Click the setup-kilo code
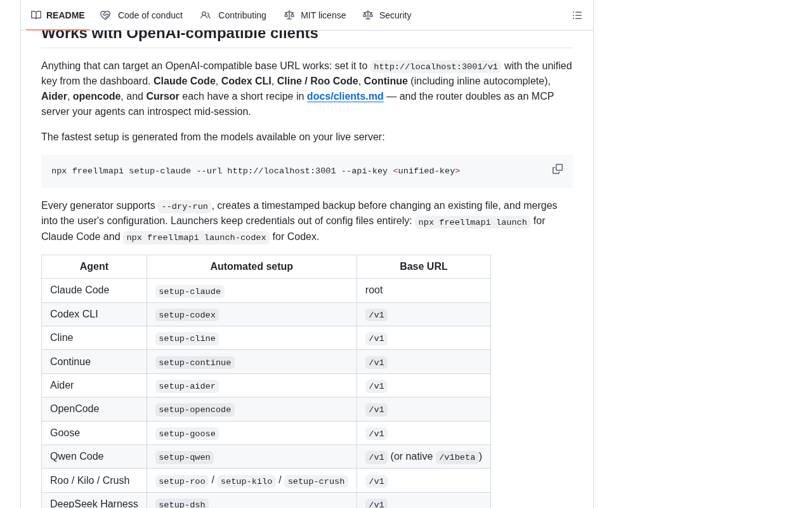This screenshot has width=812, height=508. [246, 481]
